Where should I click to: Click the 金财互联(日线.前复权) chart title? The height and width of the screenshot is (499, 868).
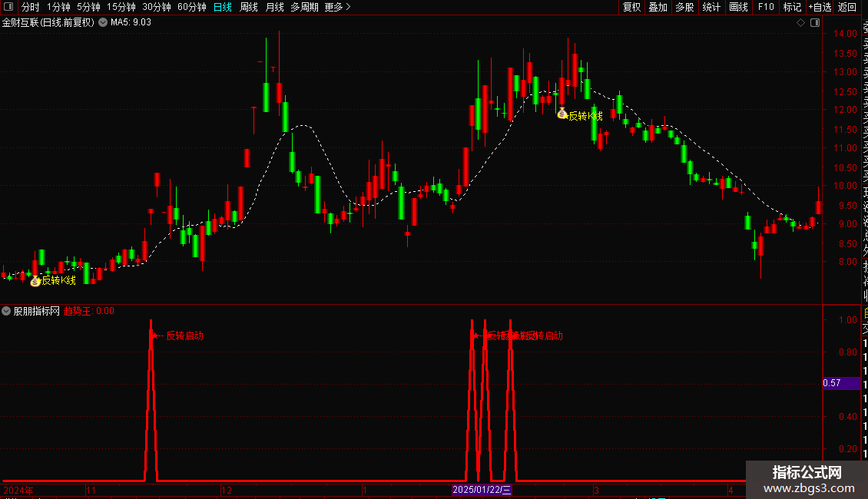(48, 23)
